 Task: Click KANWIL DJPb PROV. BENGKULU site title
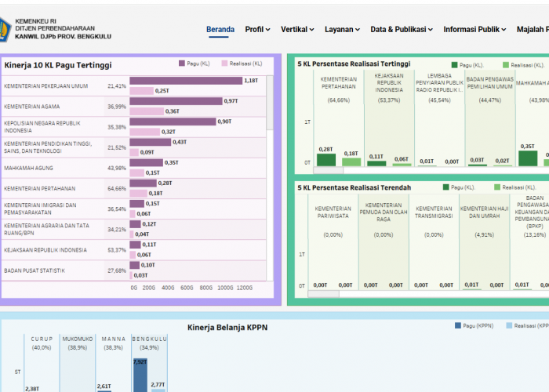[63, 36]
